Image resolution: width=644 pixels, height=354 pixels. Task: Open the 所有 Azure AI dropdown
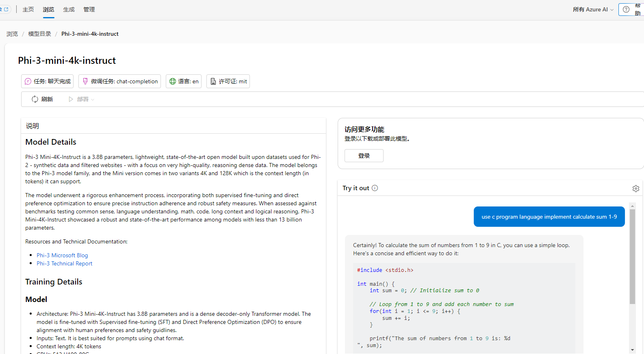pos(593,9)
